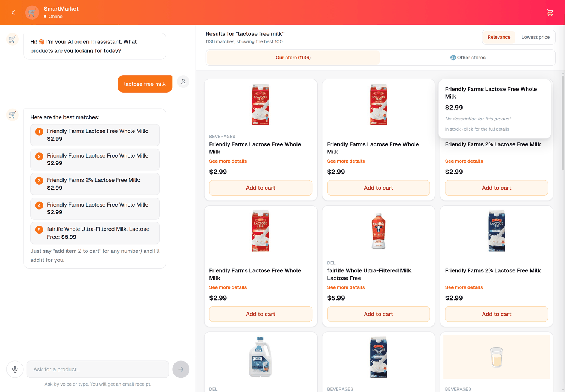Image resolution: width=565 pixels, height=392 pixels.
Task: Switch to Our store (1136) tab
Action: pos(293,58)
